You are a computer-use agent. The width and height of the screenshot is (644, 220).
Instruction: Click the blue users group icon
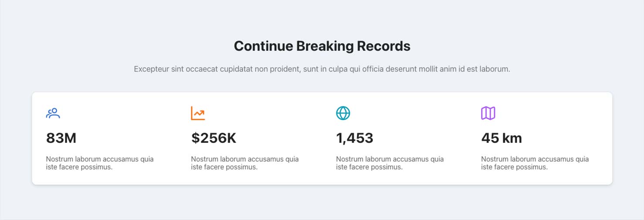(53, 113)
